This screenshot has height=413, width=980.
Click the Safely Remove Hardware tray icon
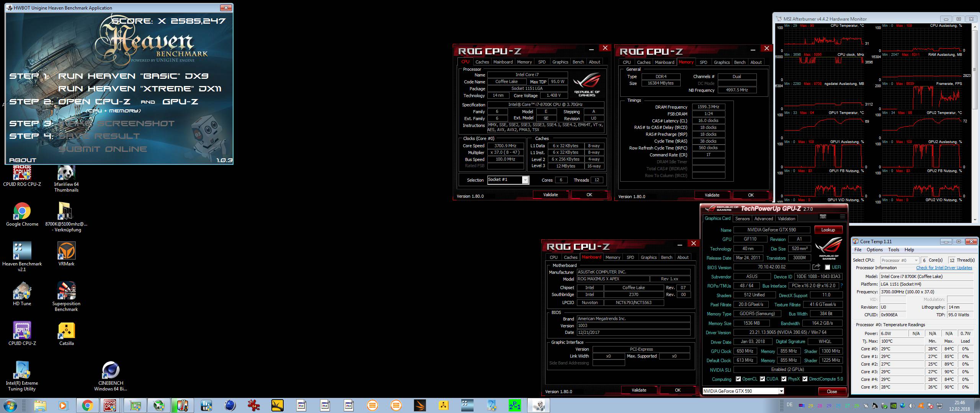pyautogui.click(x=884, y=406)
